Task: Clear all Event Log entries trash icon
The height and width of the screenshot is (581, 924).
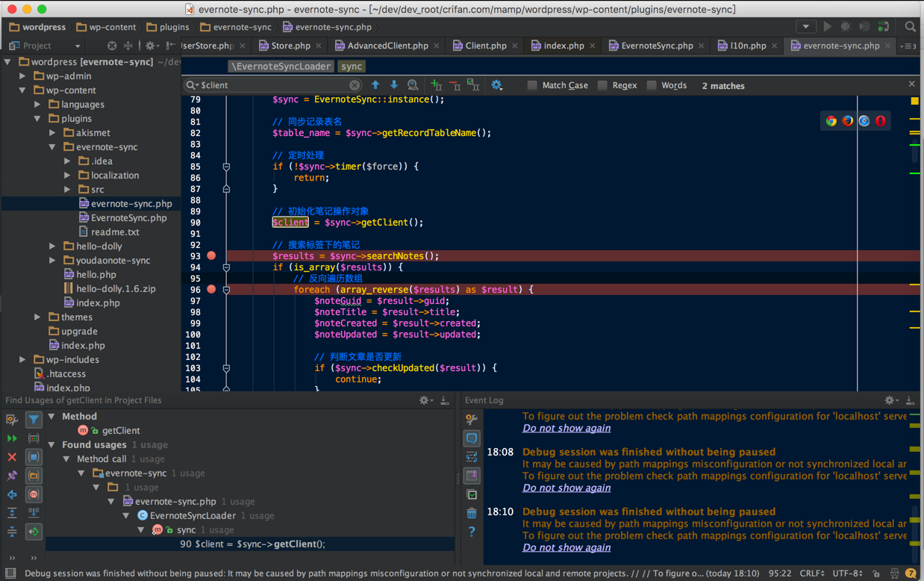Action: tap(472, 513)
